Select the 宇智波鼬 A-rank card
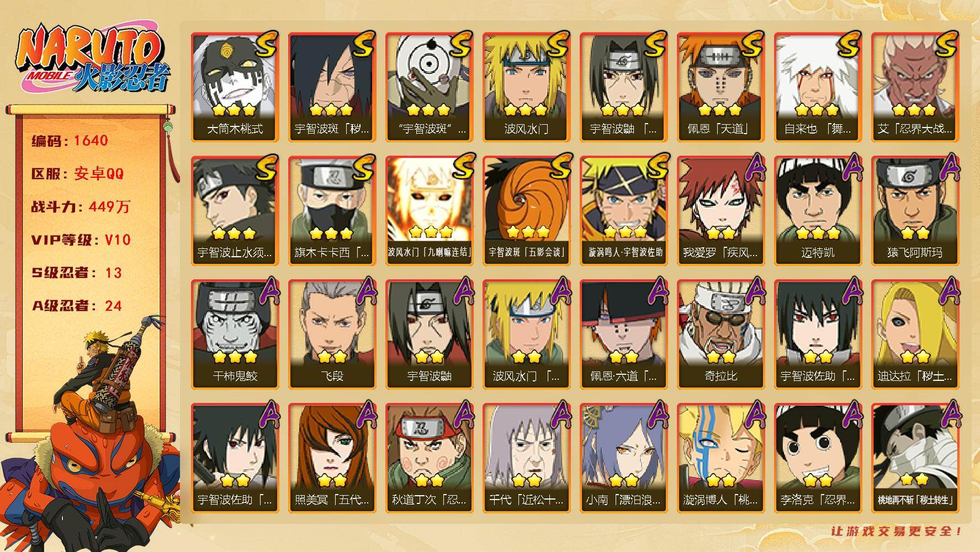The width and height of the screenshot is (980, 552). click(x=429, y=335)
